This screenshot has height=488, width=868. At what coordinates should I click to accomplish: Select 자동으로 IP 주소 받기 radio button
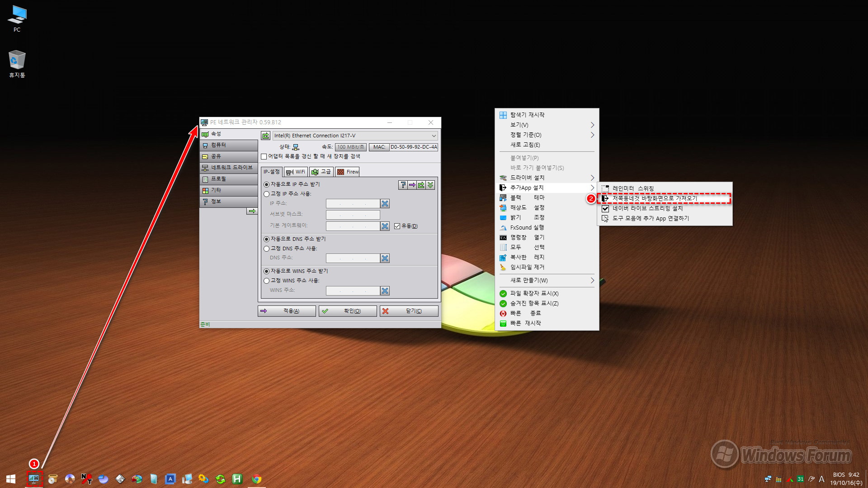[x=266, y=184]
